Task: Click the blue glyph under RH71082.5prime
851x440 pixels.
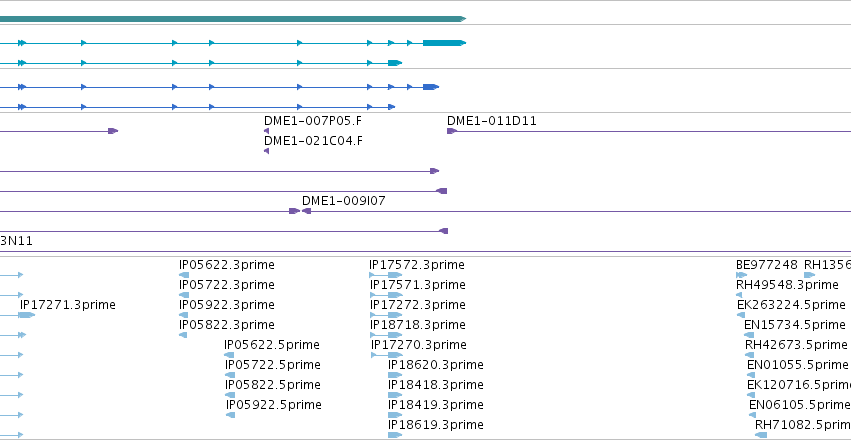Action: pos(761,435)
